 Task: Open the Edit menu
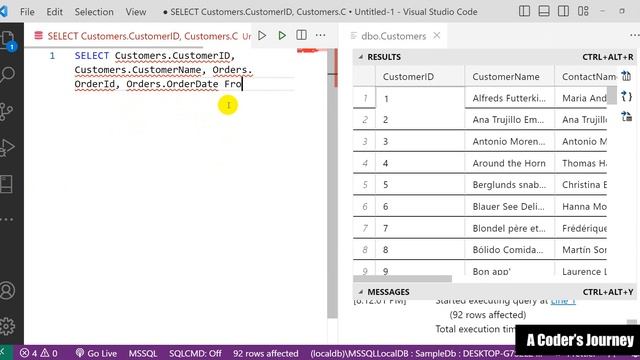point(54,12)
